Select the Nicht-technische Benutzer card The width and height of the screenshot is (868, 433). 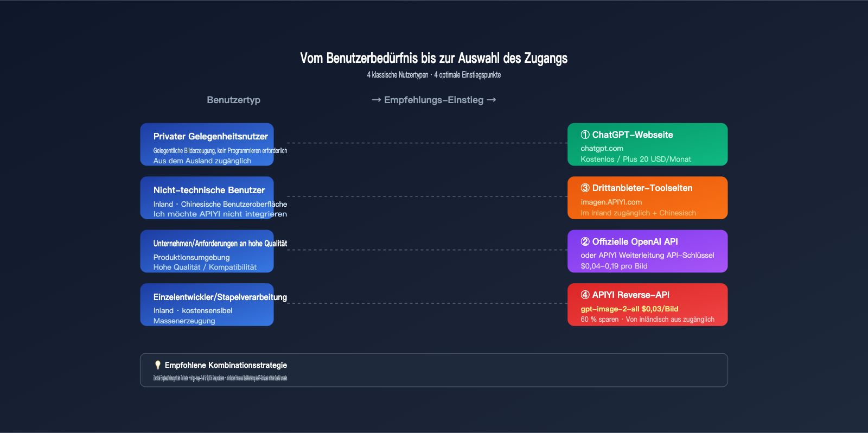(207, 198)
